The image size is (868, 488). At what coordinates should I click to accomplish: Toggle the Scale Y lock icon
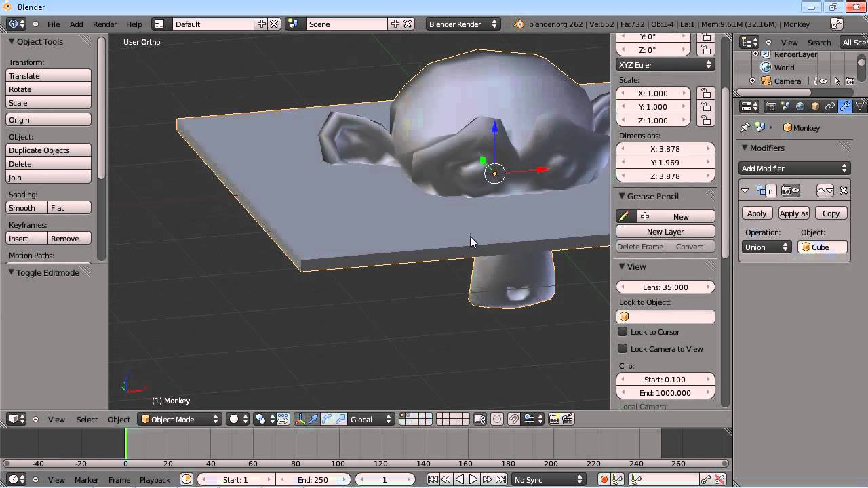706,107
